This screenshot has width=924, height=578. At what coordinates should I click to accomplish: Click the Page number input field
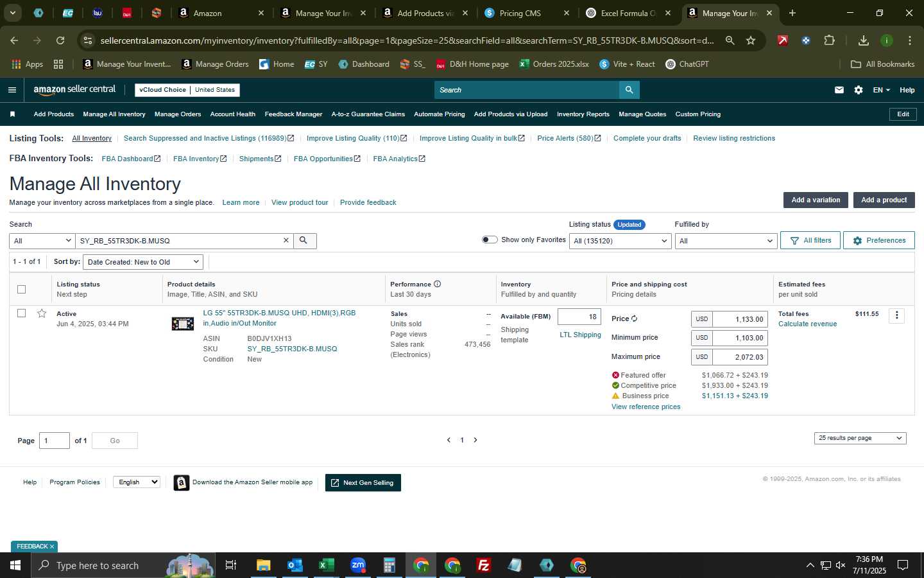pos(55,441)
